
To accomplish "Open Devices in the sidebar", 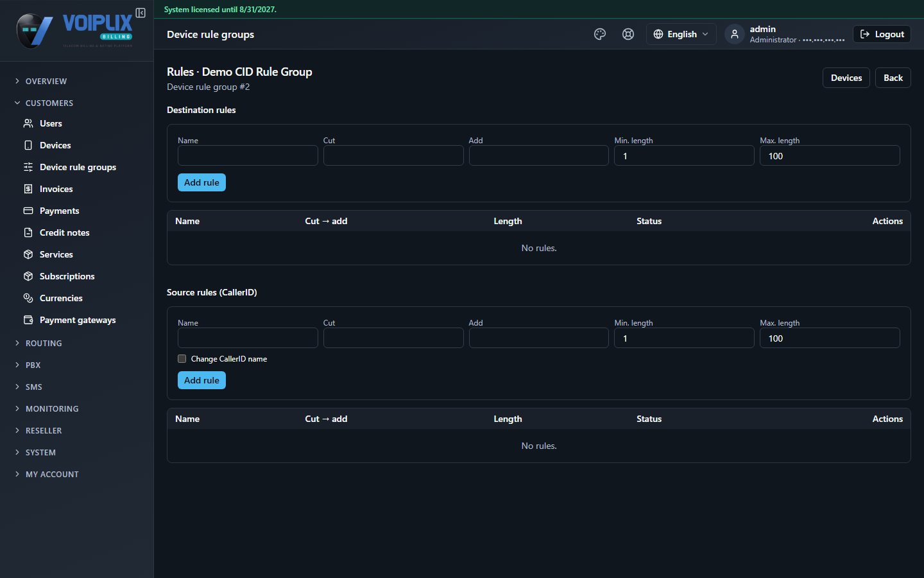I will pos(77,145).
